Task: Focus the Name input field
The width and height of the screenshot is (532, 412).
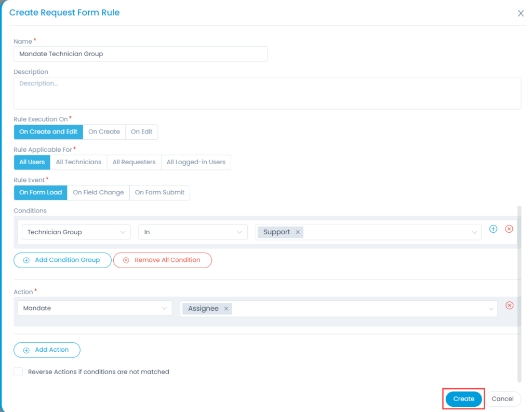Action: pyautogui.click(x=140, y=54)
